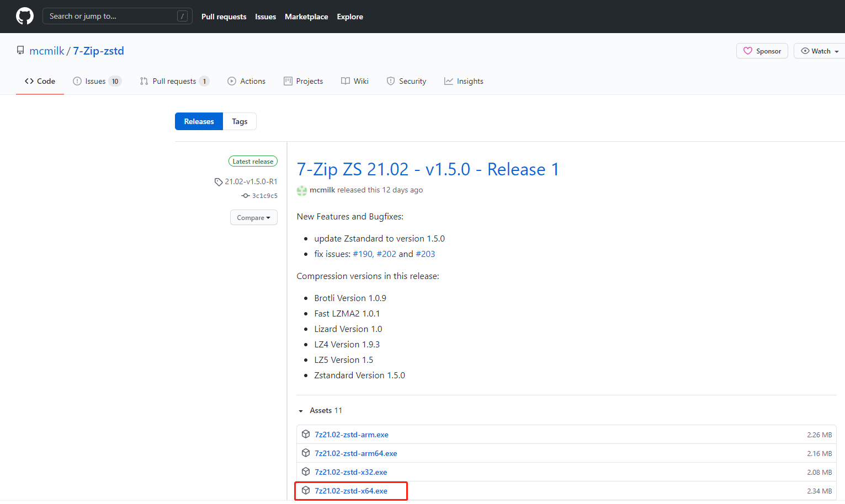Select the Pull requests count badge 1

click(x=204, y=81)
